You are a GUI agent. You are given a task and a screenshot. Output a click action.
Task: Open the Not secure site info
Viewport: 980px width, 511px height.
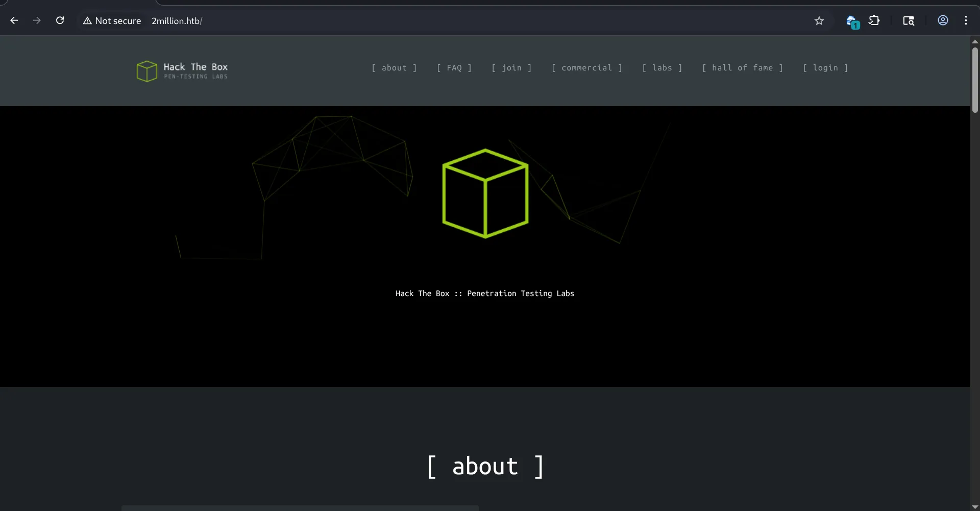click(112, 21)
